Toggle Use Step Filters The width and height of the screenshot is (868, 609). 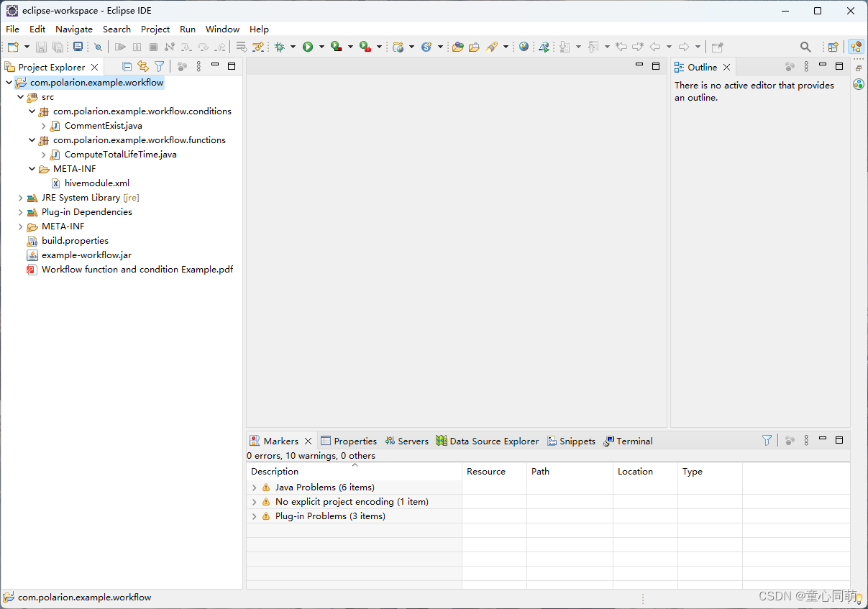pyautogui.click(x=258, y=47)
